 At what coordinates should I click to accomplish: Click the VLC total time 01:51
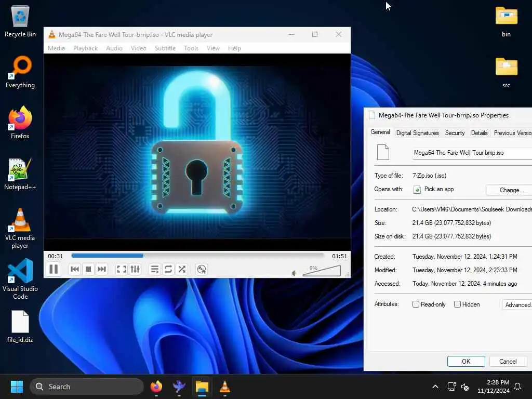pos(340,256)
